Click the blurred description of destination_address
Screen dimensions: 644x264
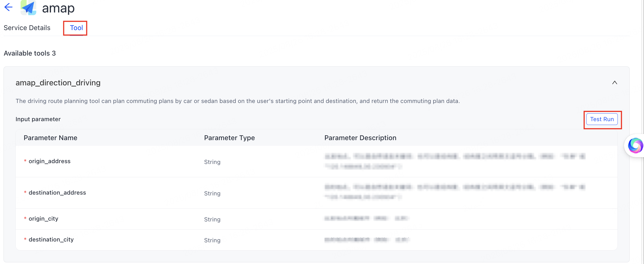pyautogui.click(x=455, y=192)
